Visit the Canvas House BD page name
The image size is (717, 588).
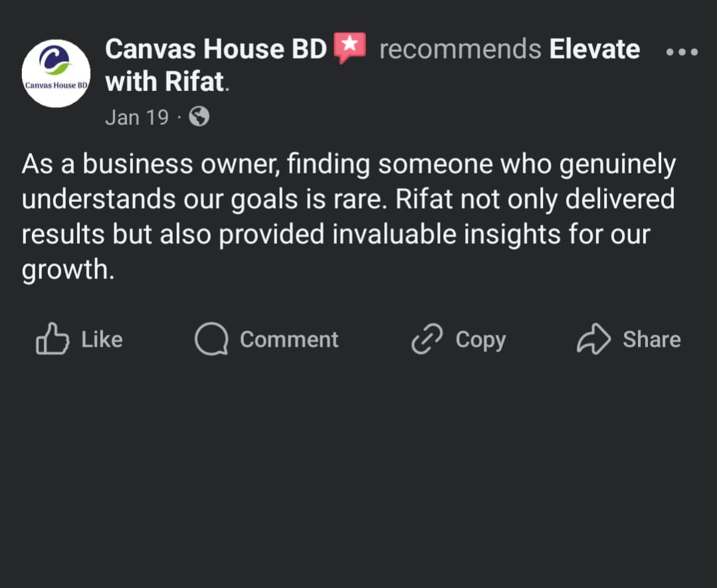(216, 49)
